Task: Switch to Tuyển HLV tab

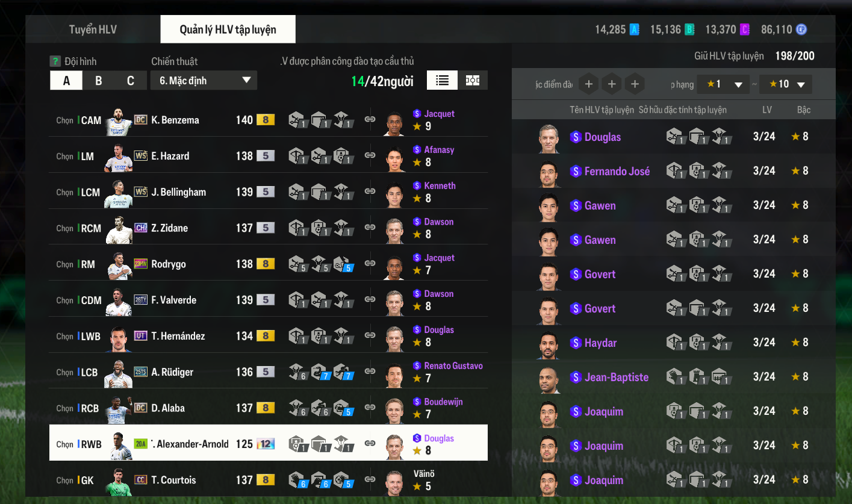Action: (93, 30)
